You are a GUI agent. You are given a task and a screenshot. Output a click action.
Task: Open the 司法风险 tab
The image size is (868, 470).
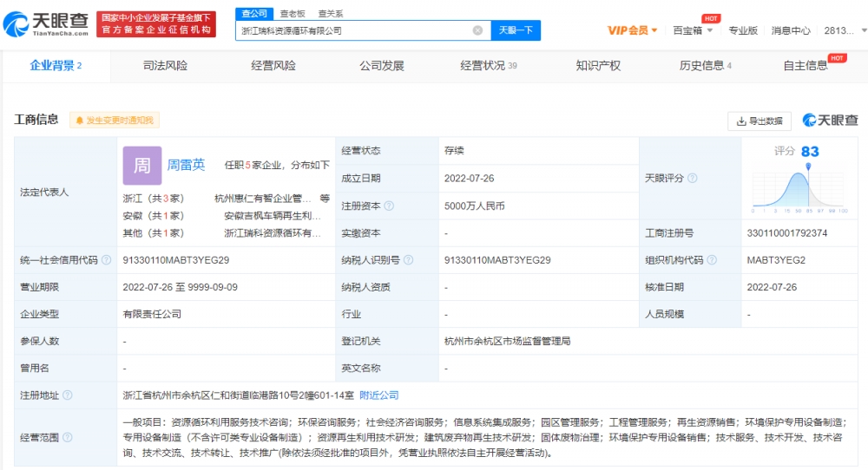165,66
